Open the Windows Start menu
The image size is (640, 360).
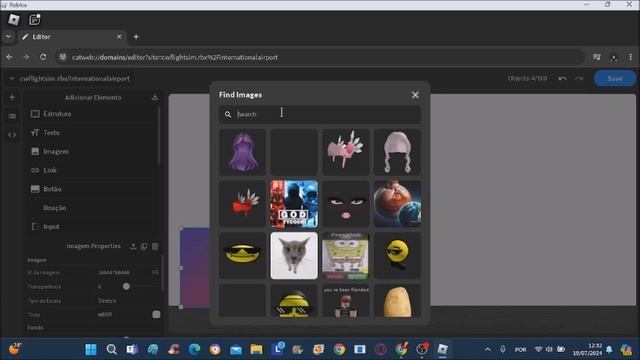pos(91,349)
